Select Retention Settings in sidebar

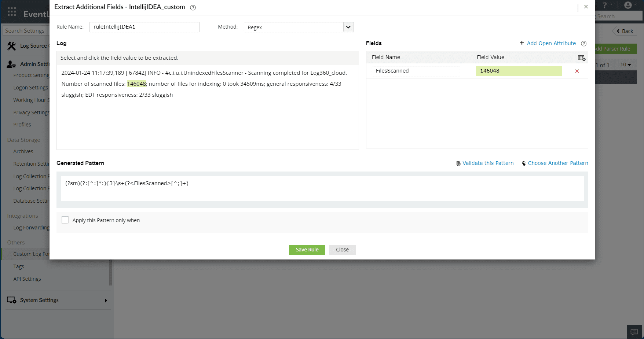click(31, 164)
